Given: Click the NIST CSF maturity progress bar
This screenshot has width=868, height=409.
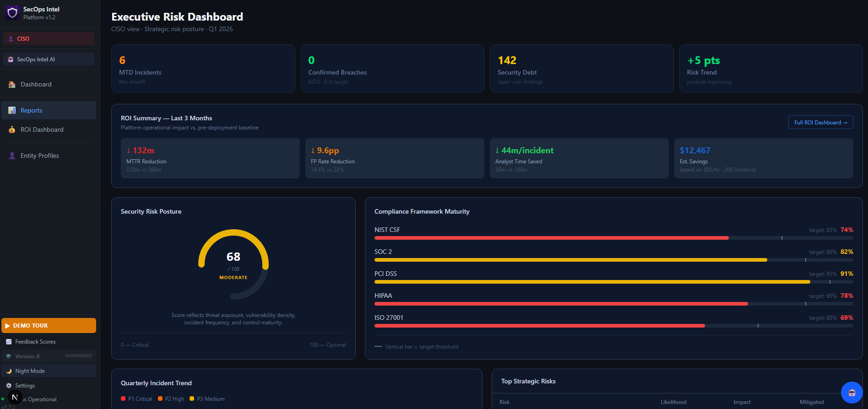Looking at the screenshot, I should (x=613, y=238).
